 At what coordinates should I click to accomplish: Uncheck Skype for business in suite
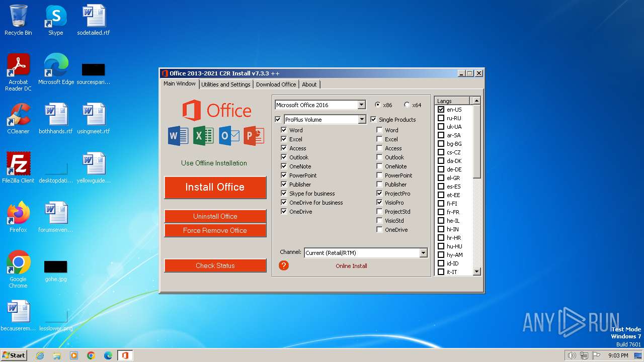(x=284, y=194)
